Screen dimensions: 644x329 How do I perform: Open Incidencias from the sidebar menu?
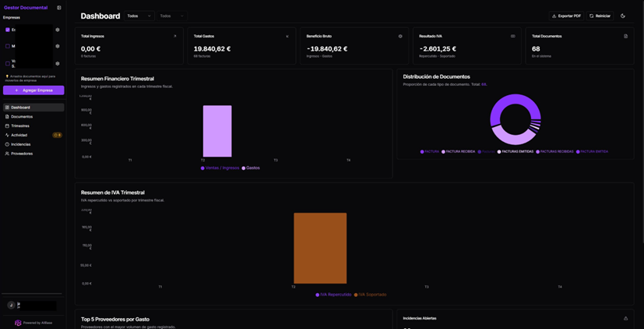click(21, 144)
